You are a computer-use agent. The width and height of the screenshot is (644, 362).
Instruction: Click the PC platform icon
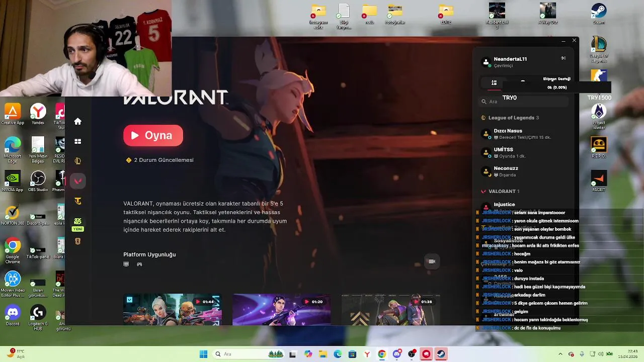[126, 264]
